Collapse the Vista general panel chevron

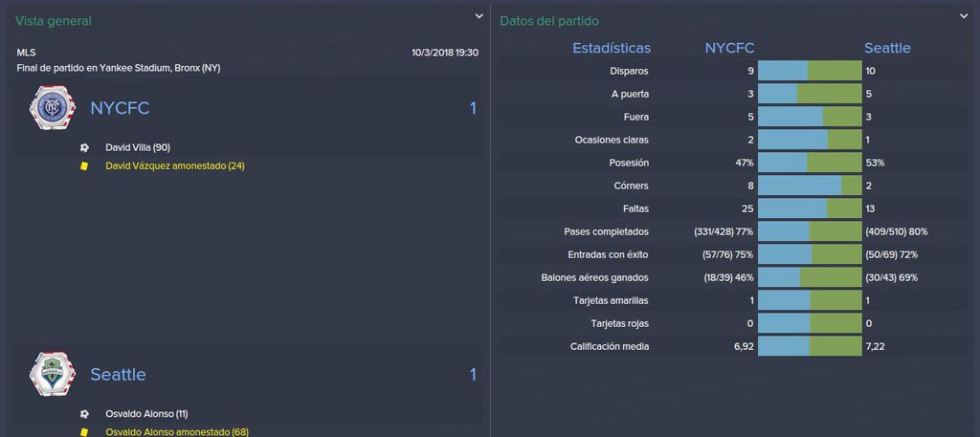click(479, 16)
